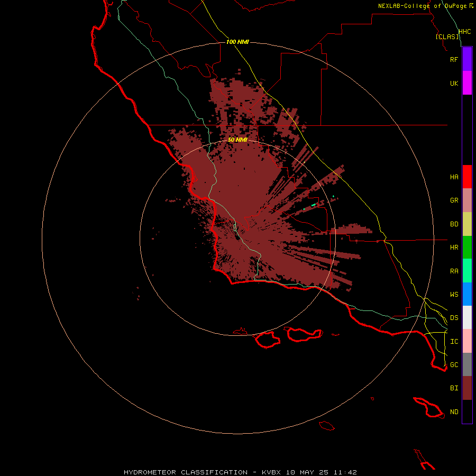
Task: Click the "HA" legend label
Action: 454,177
